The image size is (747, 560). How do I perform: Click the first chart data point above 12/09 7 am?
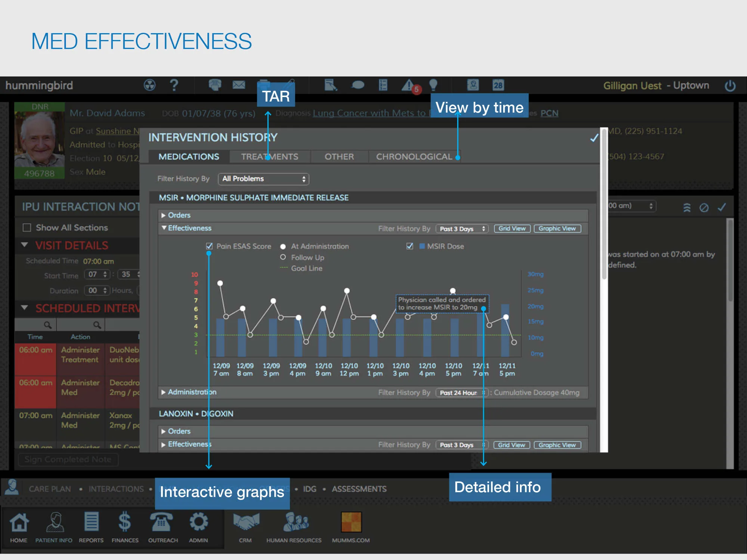point(220,283)
